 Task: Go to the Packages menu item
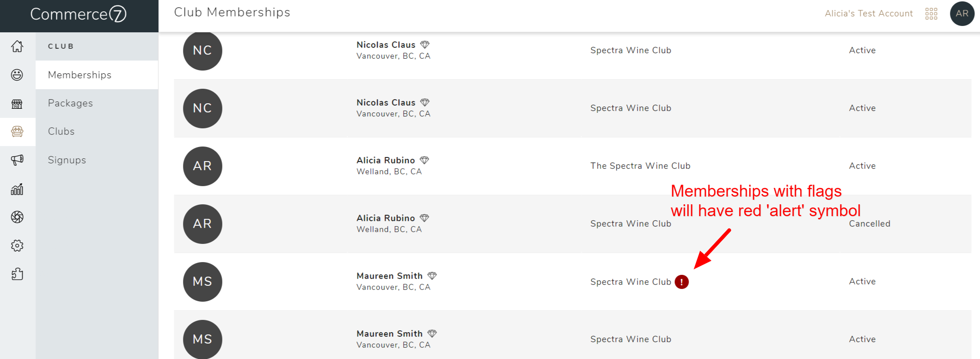[70, 103]
